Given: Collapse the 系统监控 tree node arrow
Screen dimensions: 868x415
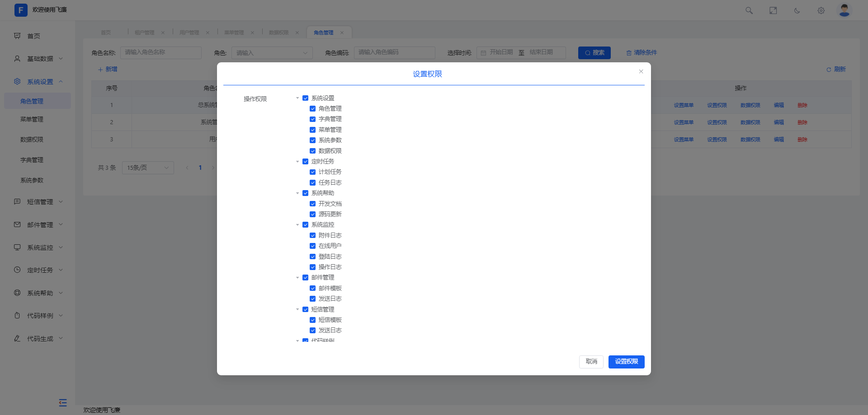Looking at the screenshot, I should point(297,225).
